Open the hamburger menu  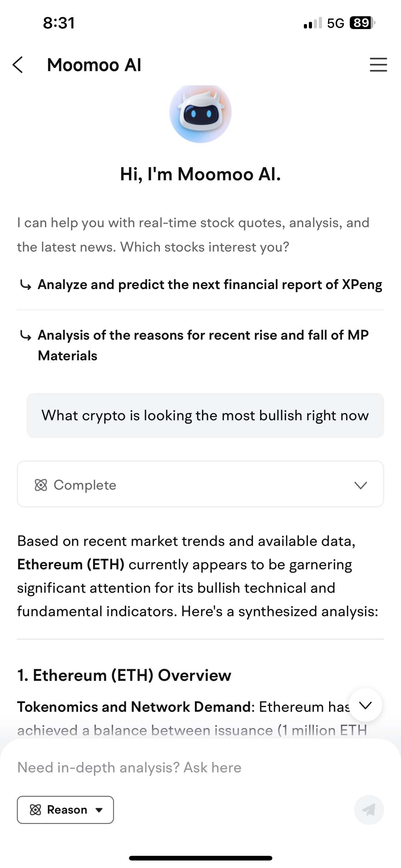click(x=378, y=65)
